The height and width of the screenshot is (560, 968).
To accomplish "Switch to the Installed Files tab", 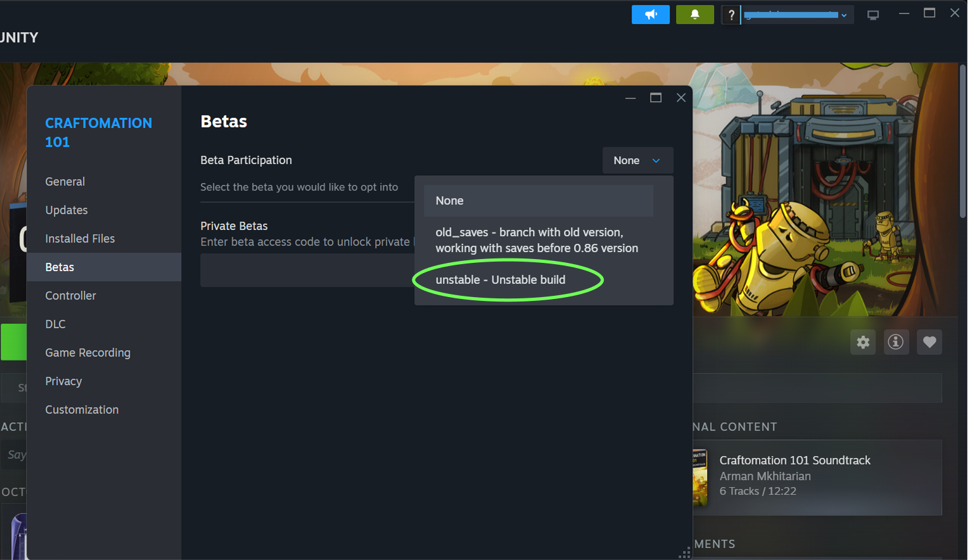I will click(80, 239).
